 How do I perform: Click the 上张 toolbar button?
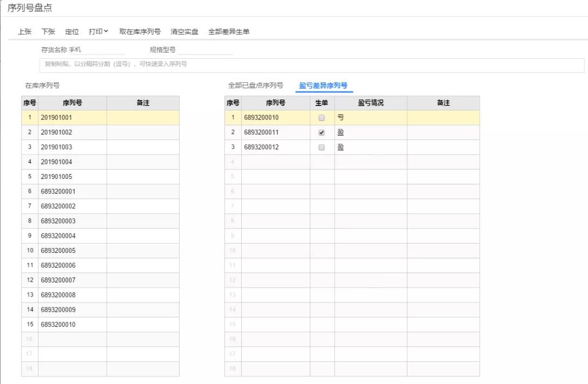point(24,32)
